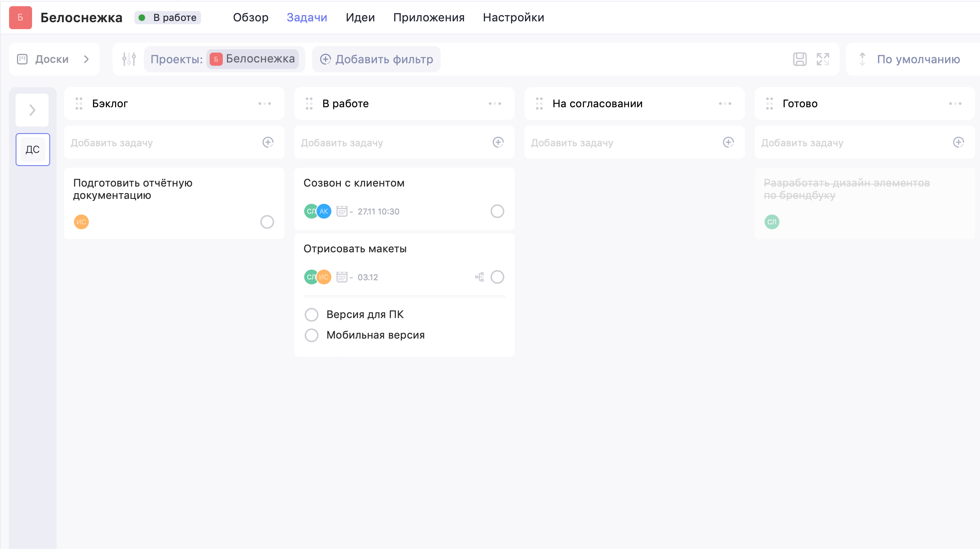
Task: Click plus icon in Готово add task field
Action: 958,142
